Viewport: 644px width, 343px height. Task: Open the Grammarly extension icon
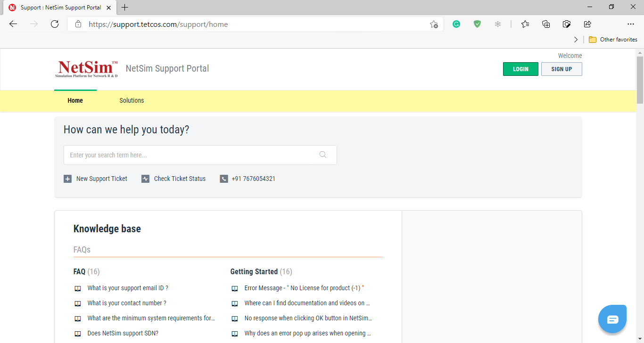[456, 24]
